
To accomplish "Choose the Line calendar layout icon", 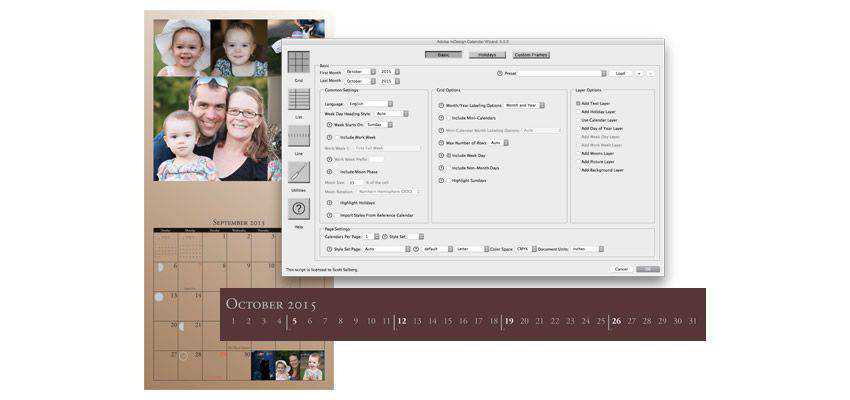I will [298, 136].
